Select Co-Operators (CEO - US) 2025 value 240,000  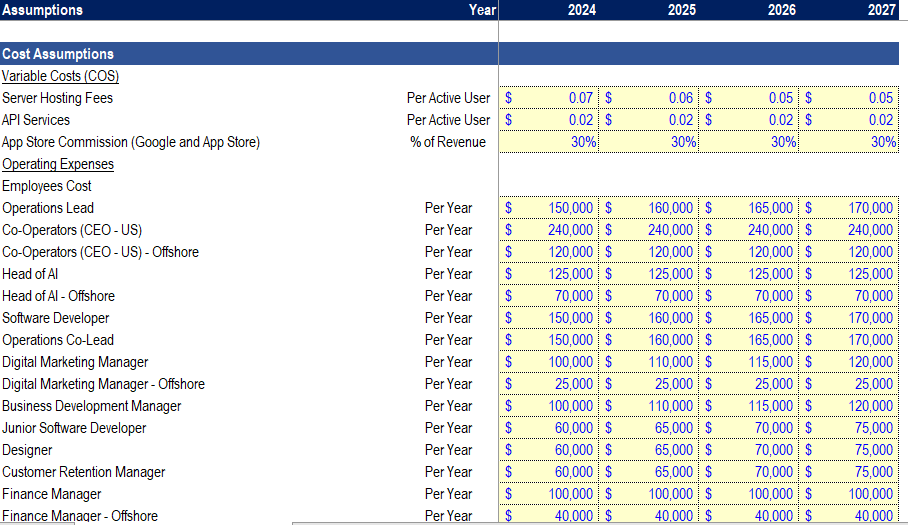click(x=649, y=230)
